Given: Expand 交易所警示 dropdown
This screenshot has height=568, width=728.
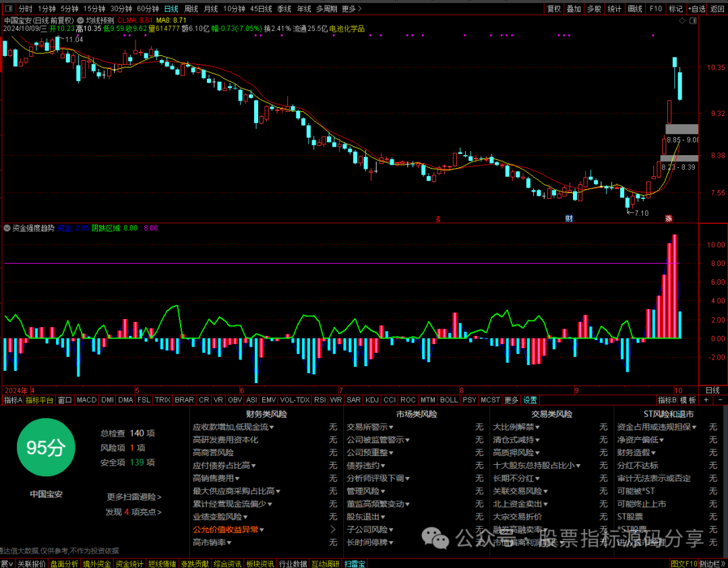Looking at the screenshot, I should pos(392,427).
